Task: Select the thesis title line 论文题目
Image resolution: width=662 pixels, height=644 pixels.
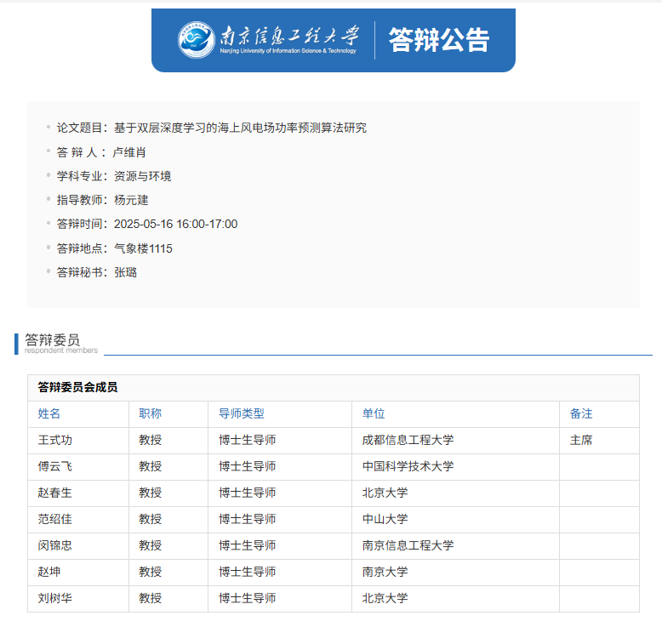Action: [x=212, y=128]
